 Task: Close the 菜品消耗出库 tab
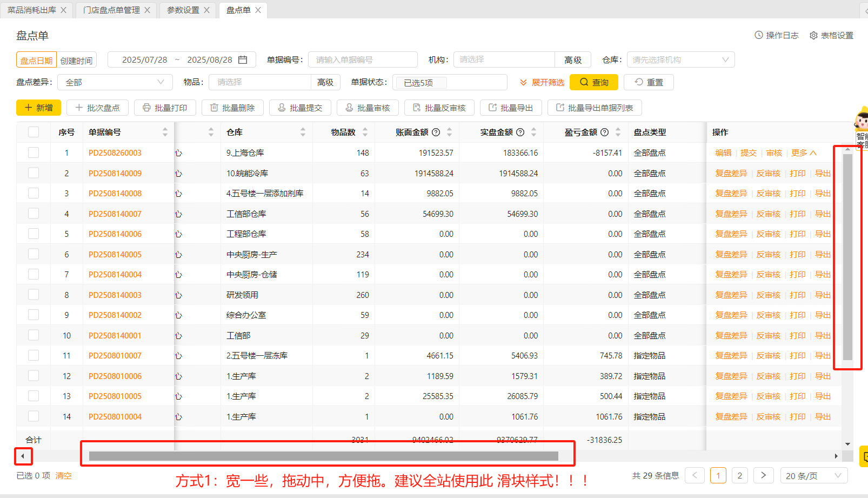click(x=64, y=10)
